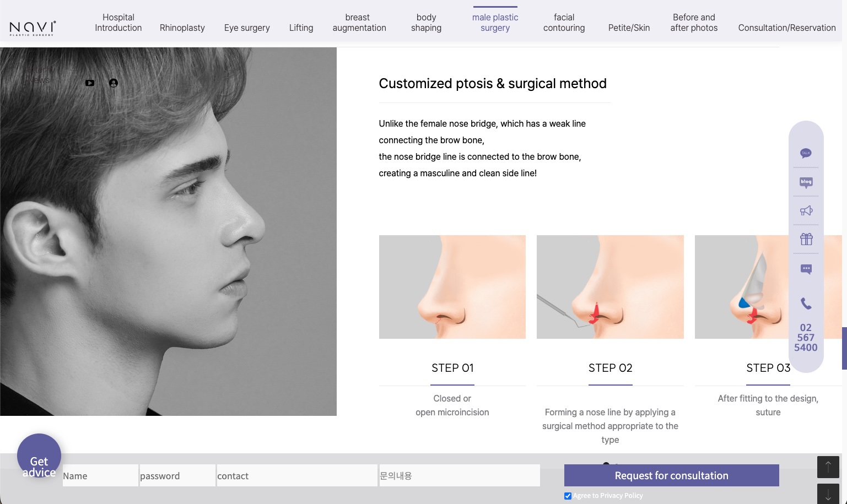
Task: Click Request for consultation button
Action: pyautogui.click(x=671, y=475)
